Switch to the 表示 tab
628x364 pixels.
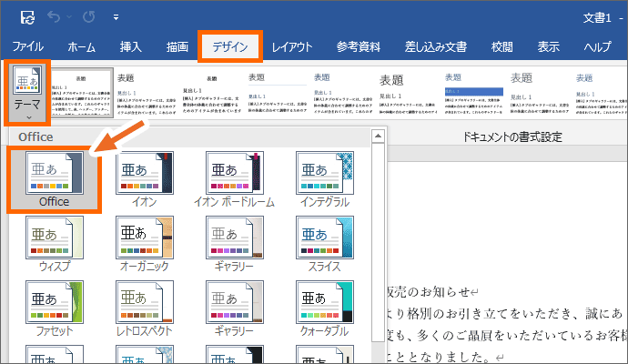point(548,46)
